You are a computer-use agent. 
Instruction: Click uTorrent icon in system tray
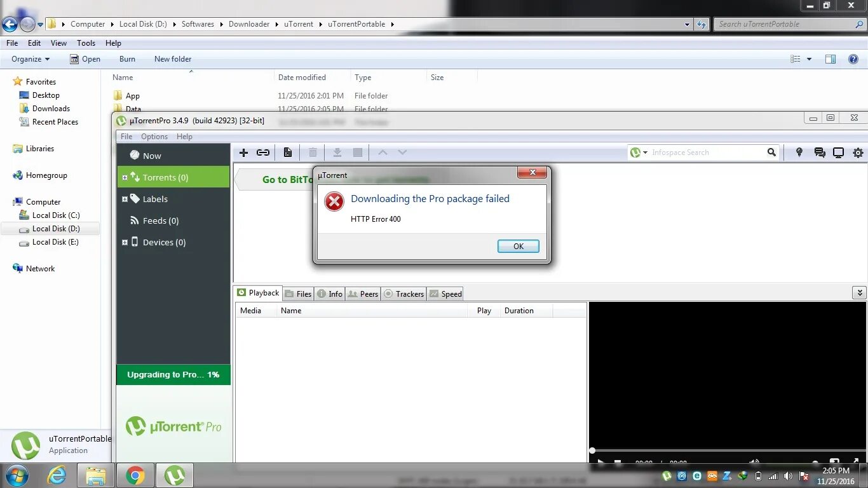tap(667, 475)
